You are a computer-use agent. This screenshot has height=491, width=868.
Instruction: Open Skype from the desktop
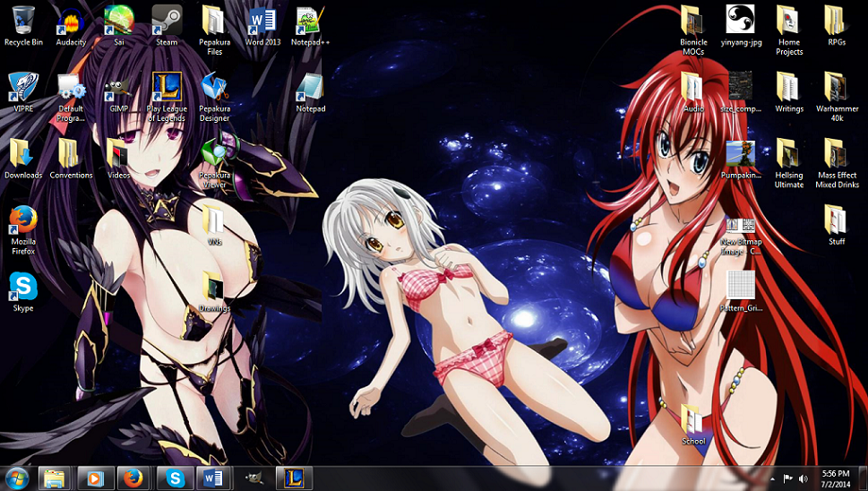(23, 288)
